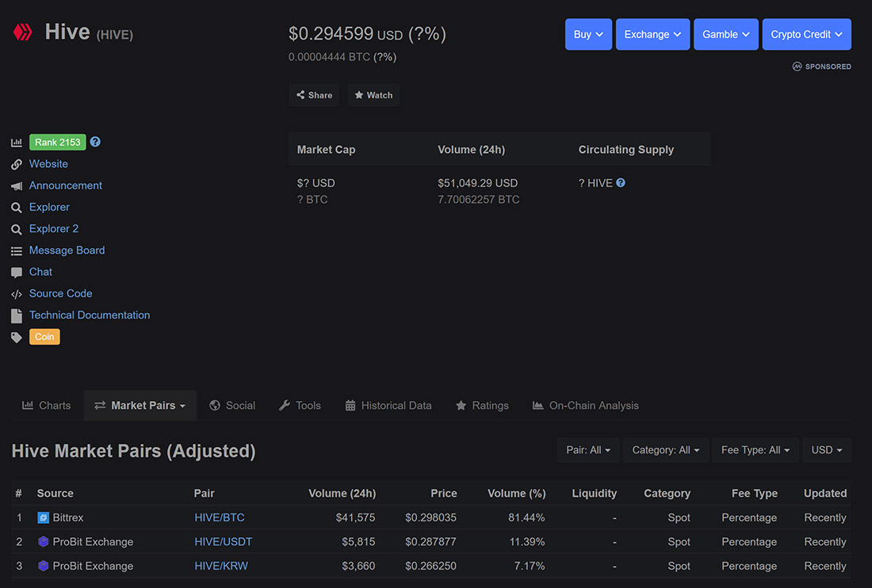This screenshot has height=588, width=872.
Task: Open the On-Chain Analysis tab
Action: [x=586, y=406]
